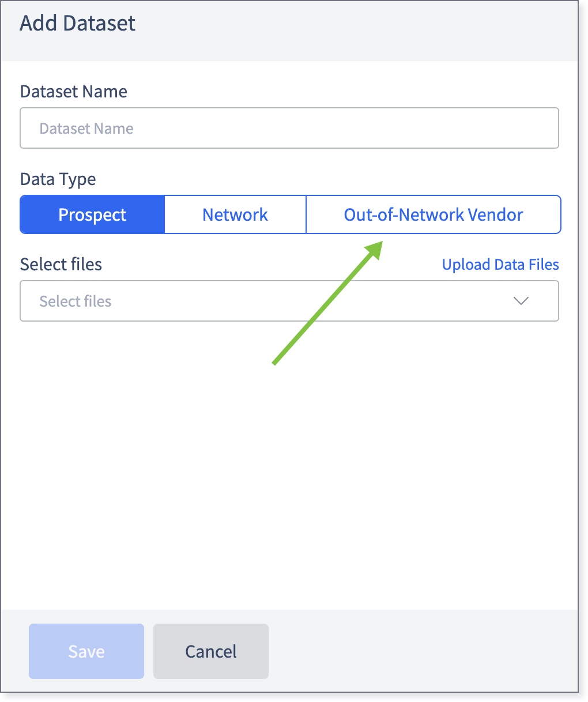Click the dropdown caret beside Select files
588x702 pixels.
click(521, 301)
